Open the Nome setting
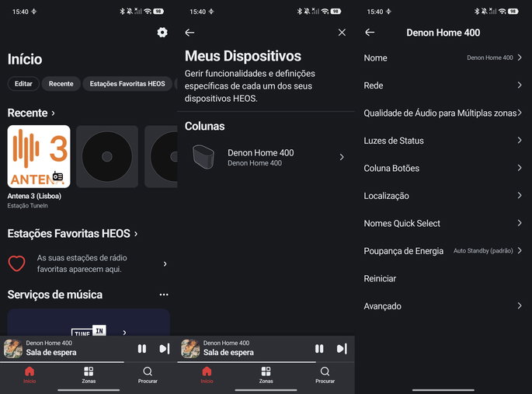 (x=443, y=58)
